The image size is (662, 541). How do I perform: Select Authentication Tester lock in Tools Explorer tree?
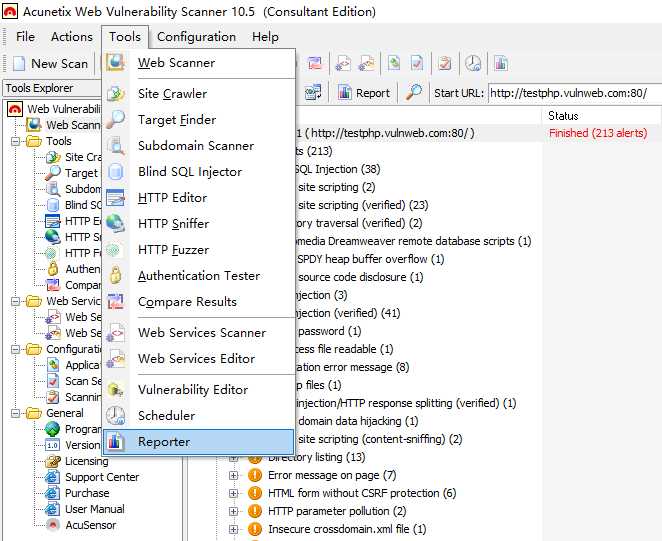pos(73,269)
